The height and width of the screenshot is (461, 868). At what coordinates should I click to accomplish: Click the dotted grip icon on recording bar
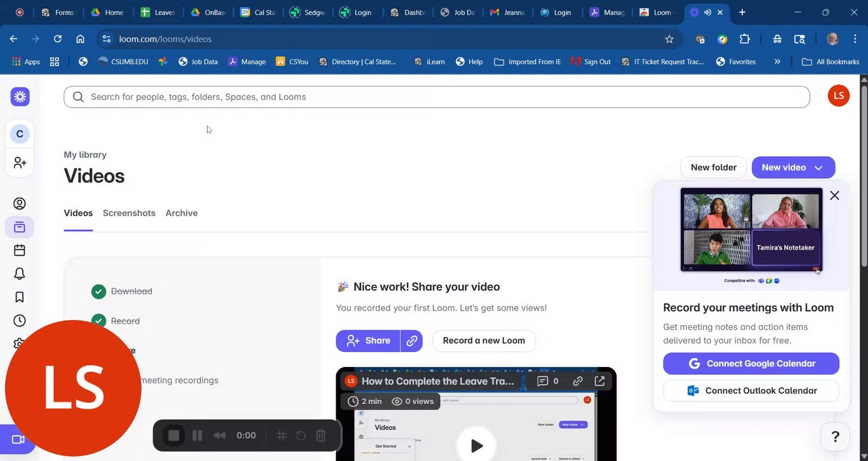[x=281, y=435]
